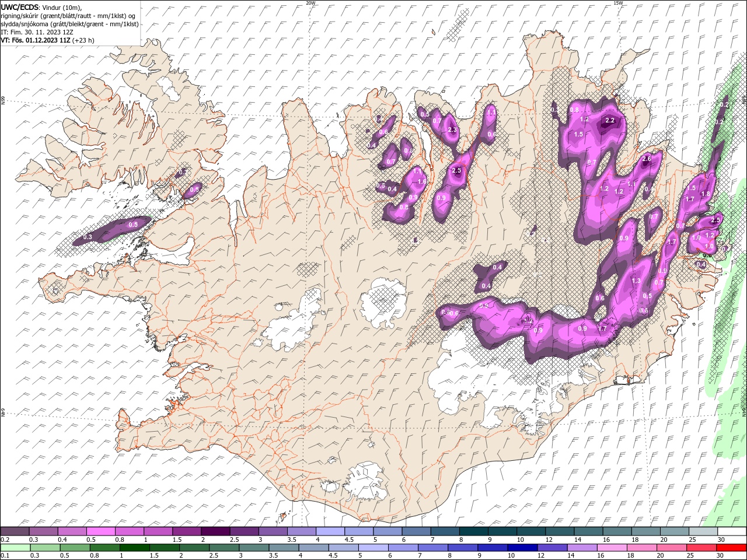This screenshot has height=560, width=747.
Task: Click the 'VT: Fös. 01.12.2023 11Z' valid time line
Action: coord(36,40)
